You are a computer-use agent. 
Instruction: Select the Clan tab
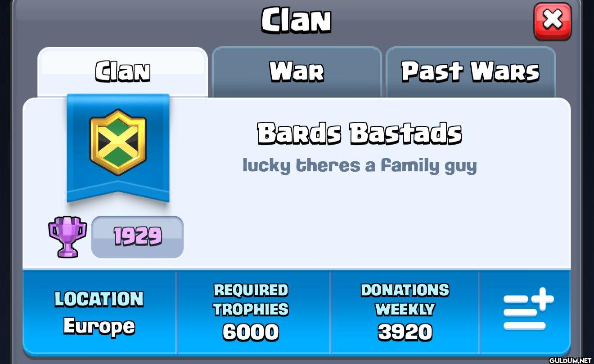122,72
